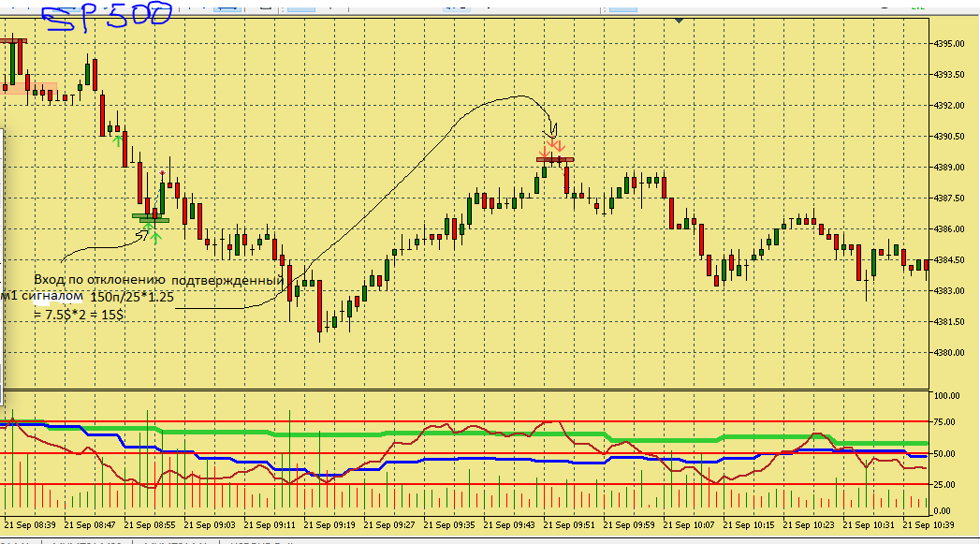Select the text label 'Вход по отклонению'

(x=99, y=280)
